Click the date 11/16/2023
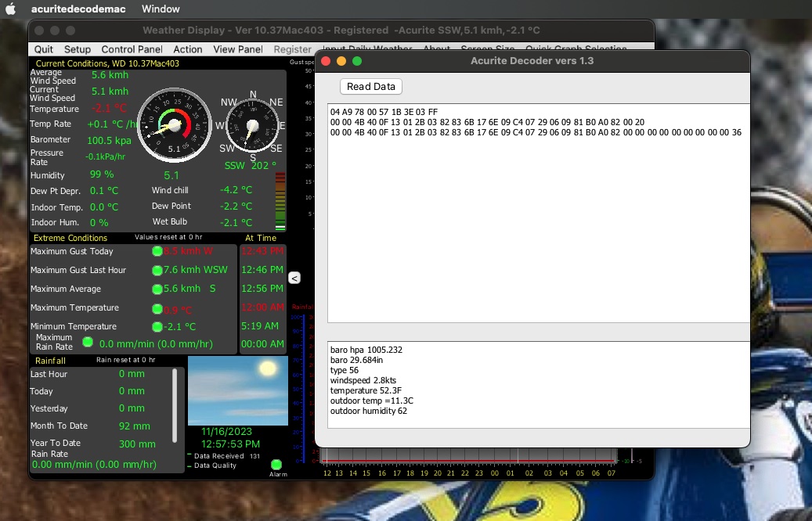 click(x=227, y=432)
